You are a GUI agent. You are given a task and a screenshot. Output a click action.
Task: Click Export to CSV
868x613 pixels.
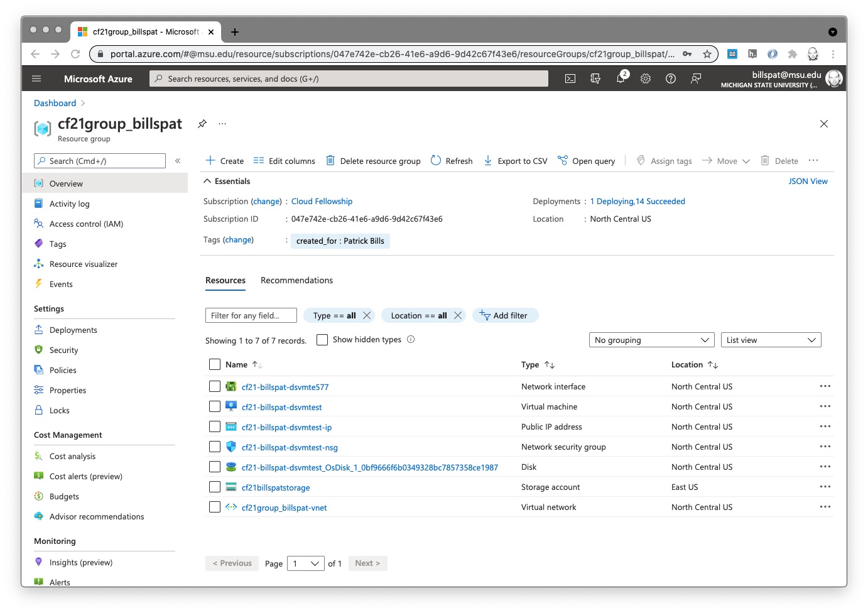click(x=516, y=161)
